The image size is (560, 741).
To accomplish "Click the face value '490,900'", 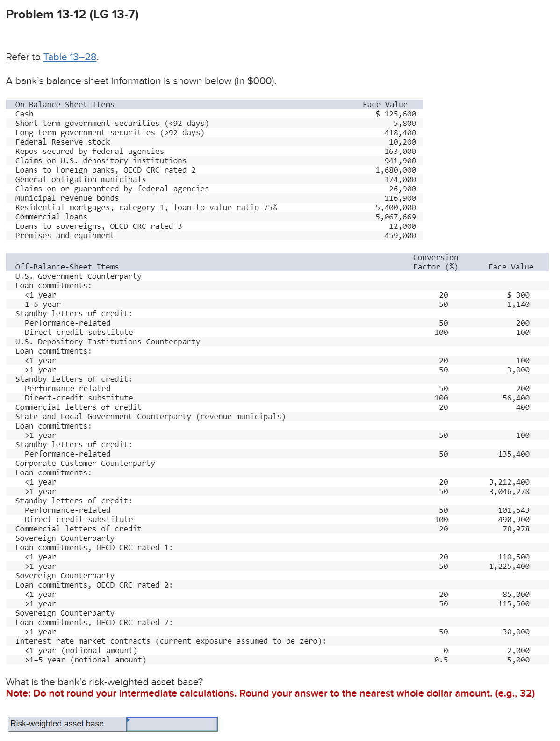I will coord(514,520).
